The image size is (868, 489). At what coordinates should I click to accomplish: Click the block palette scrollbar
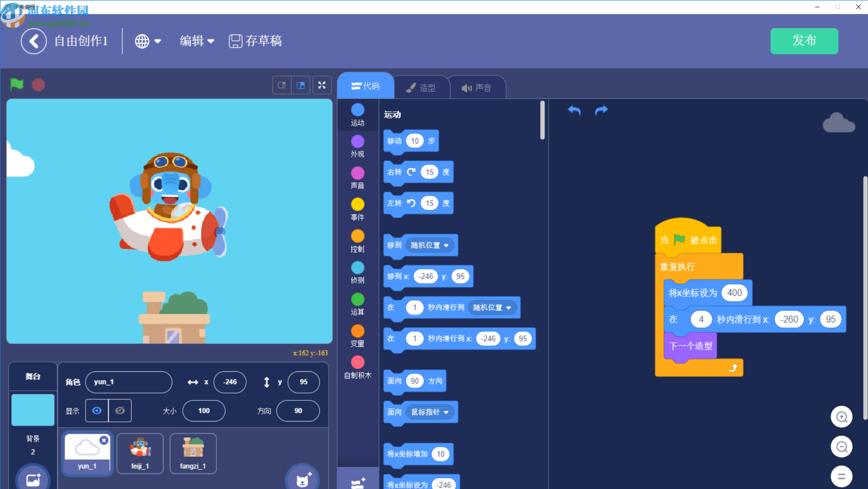pos(542,120)
